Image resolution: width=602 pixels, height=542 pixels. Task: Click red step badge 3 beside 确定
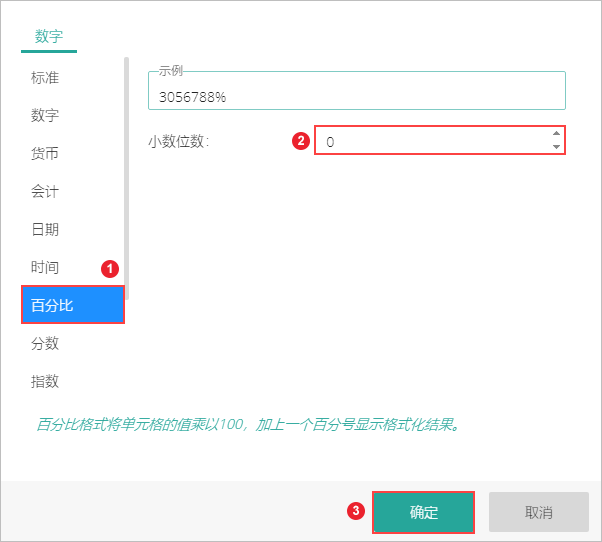(355, 510)
